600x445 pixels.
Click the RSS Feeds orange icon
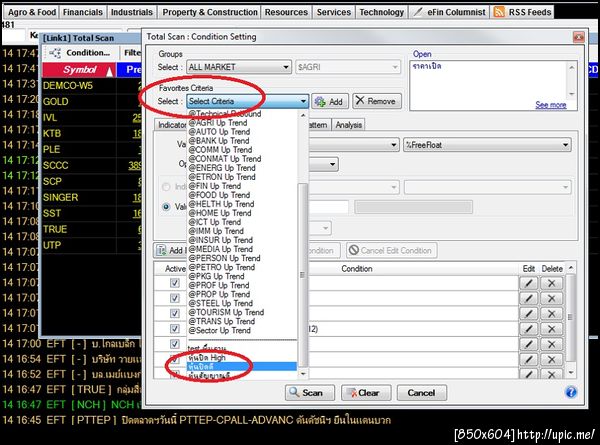(499, 12)
